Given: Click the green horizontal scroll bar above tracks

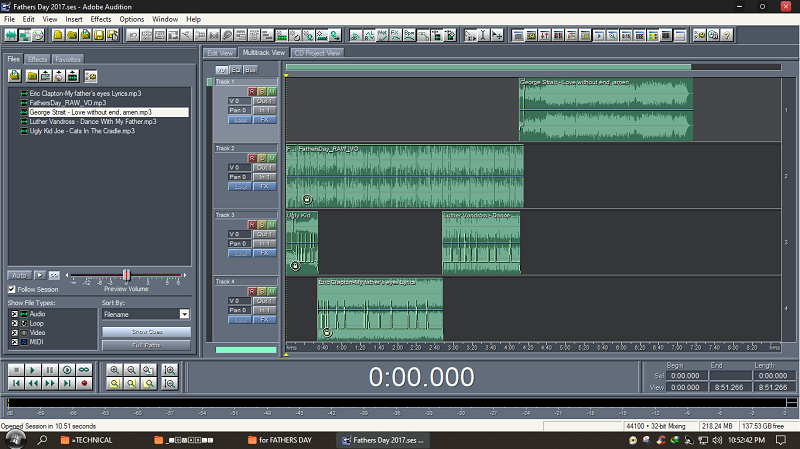Looking at the screenshot, I should pos(488,67).
